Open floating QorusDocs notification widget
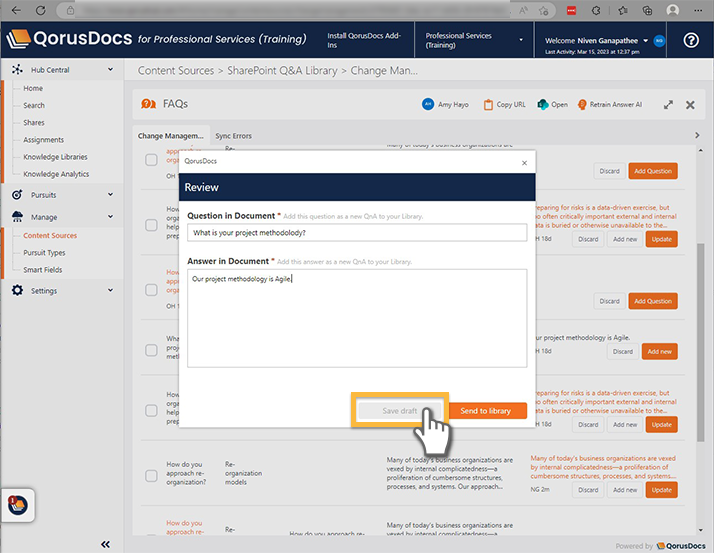The image size is (714, 553). [18, 505]
